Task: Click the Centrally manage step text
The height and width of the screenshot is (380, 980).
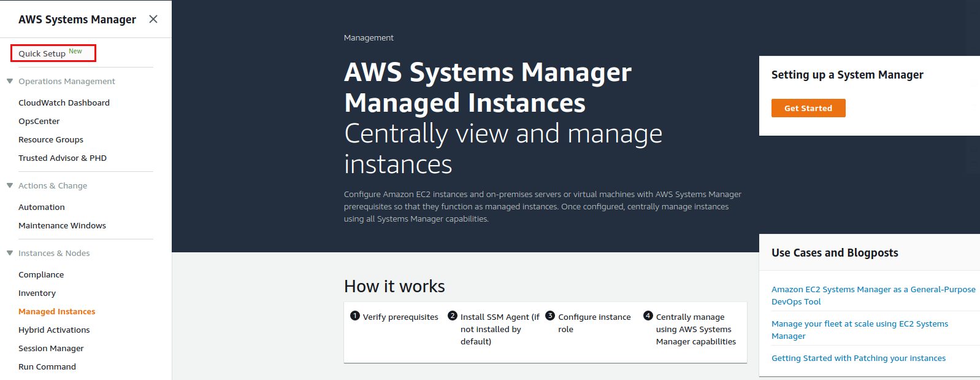Action: coord(696,329)
